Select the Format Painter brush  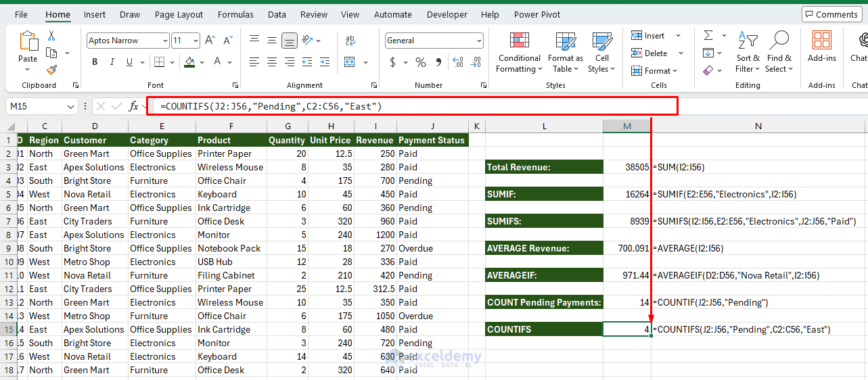point(51,70)
